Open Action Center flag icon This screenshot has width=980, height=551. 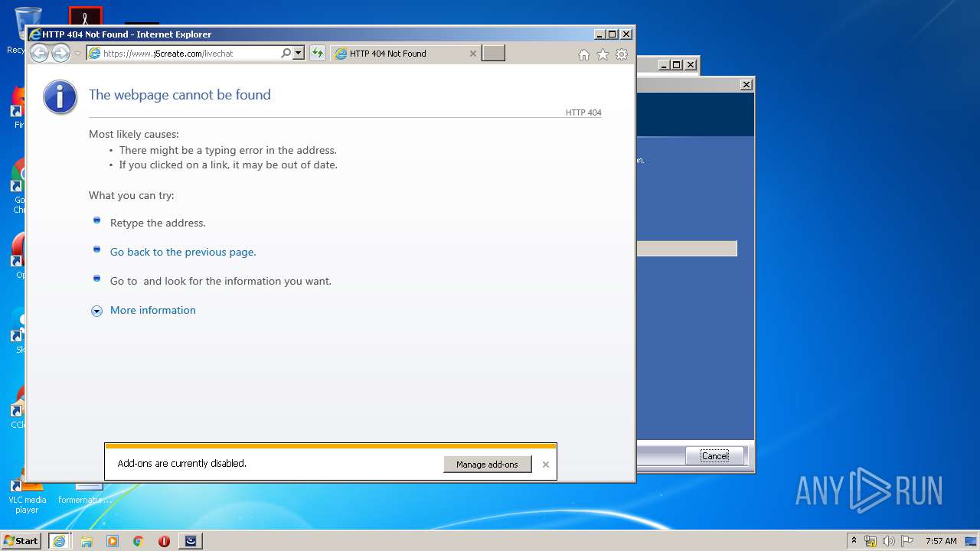[x=907, y=541]
